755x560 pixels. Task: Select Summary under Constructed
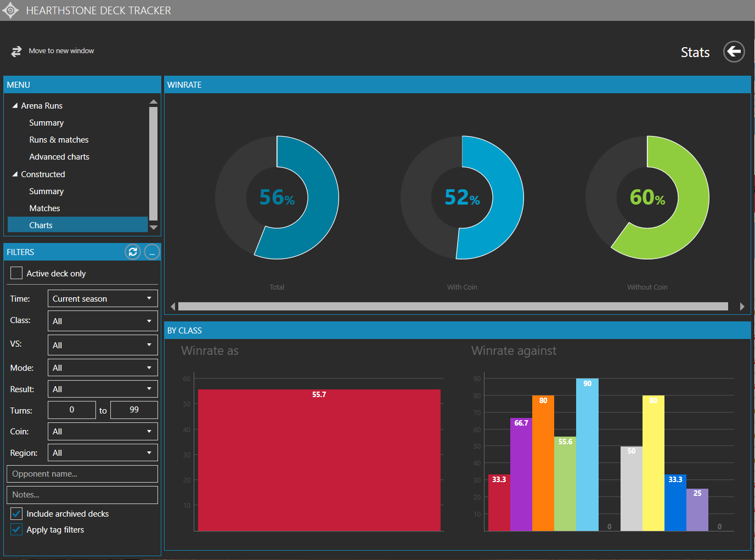point(46,191)
